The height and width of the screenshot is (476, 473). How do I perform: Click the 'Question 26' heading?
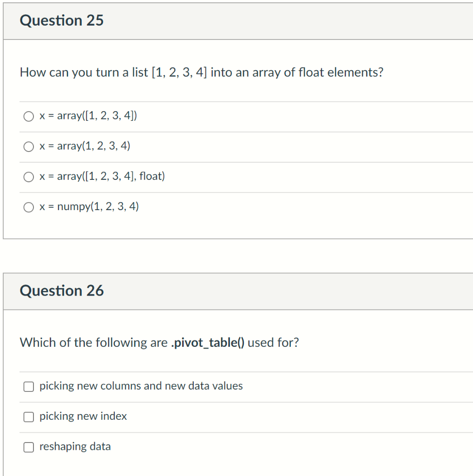pyautogui.click(x=62, y=291)
